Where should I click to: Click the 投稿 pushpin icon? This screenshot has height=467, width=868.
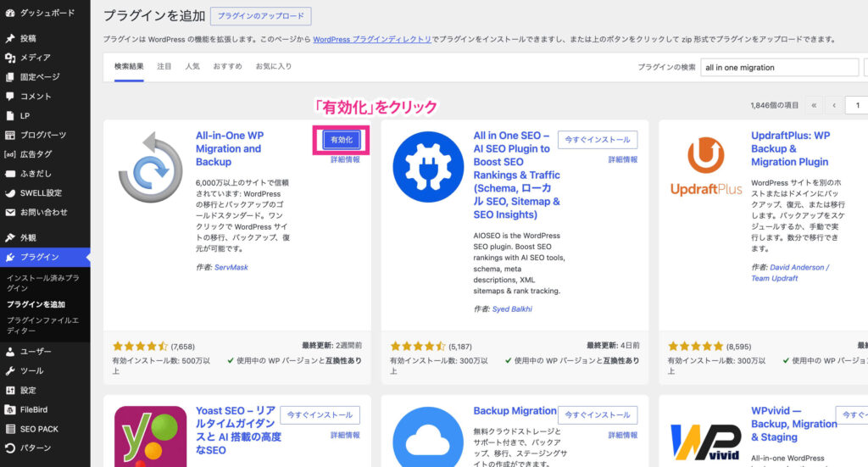point(10,38)
